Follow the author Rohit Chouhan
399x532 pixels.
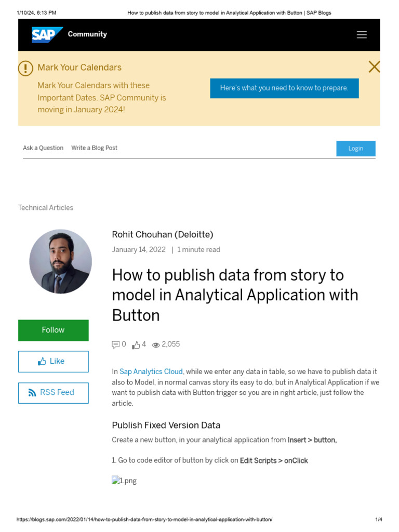tap(53, 330)
